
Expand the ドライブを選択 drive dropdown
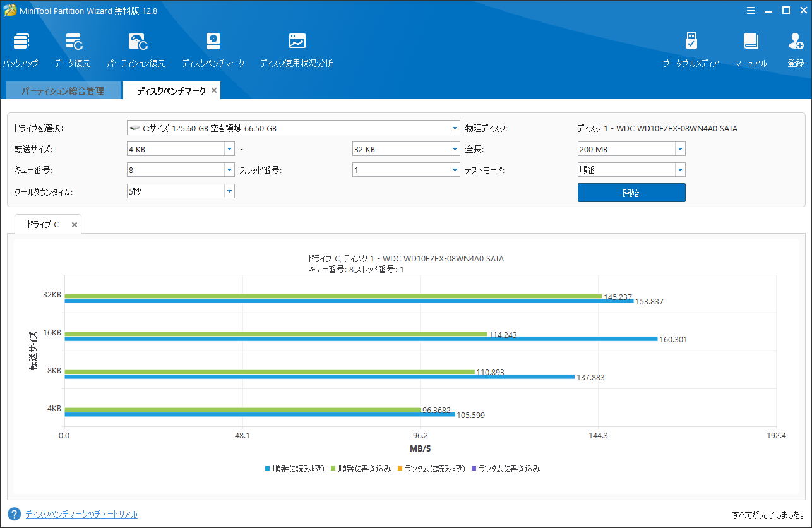point(455,128)
